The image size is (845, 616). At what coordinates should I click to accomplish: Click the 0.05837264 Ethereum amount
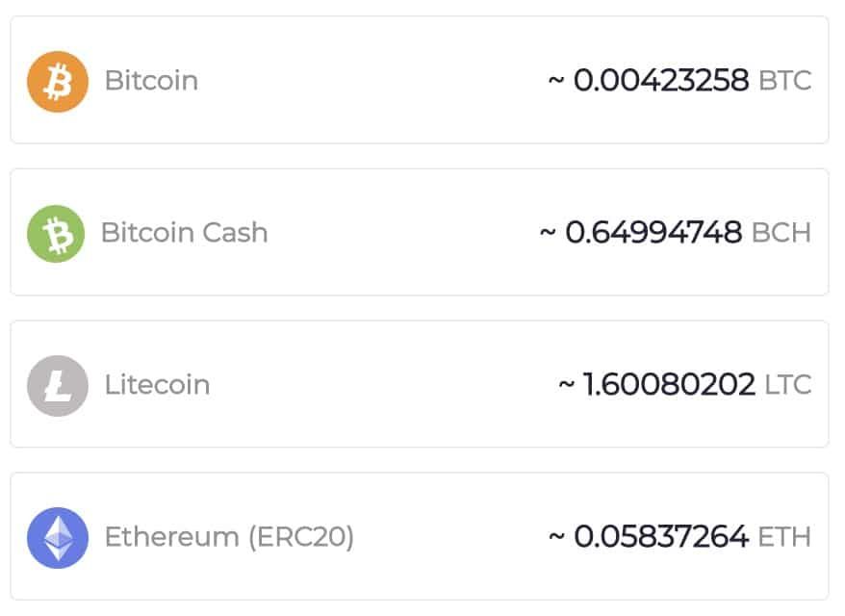pyautogui.click(x=661, y=537)
